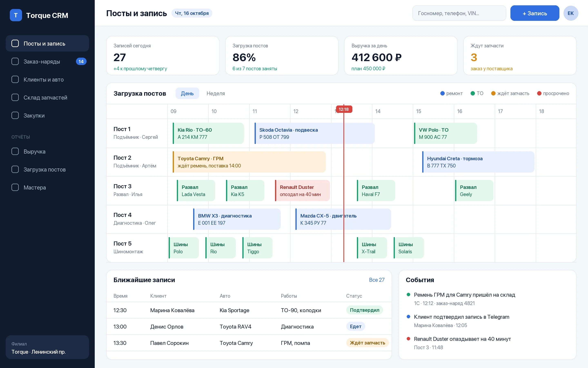Open Выручка report icon
Screen dimensions: 588x368
15,152
